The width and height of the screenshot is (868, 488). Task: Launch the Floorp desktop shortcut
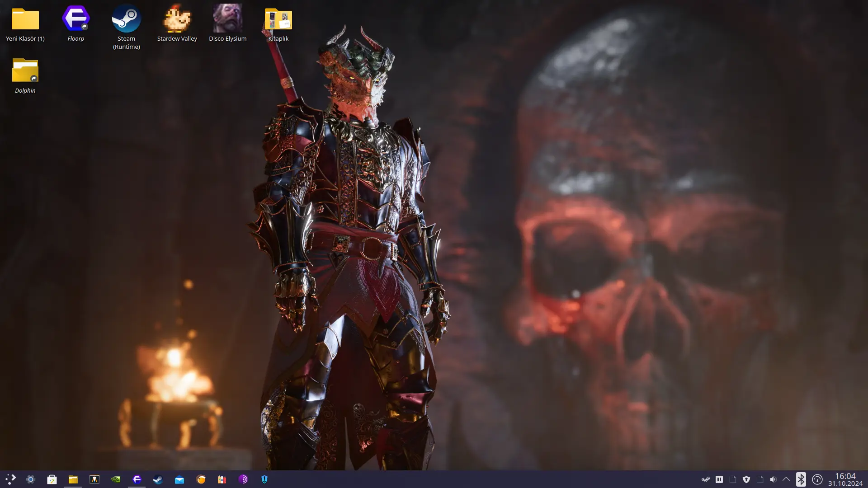click(x=76, y=24)
